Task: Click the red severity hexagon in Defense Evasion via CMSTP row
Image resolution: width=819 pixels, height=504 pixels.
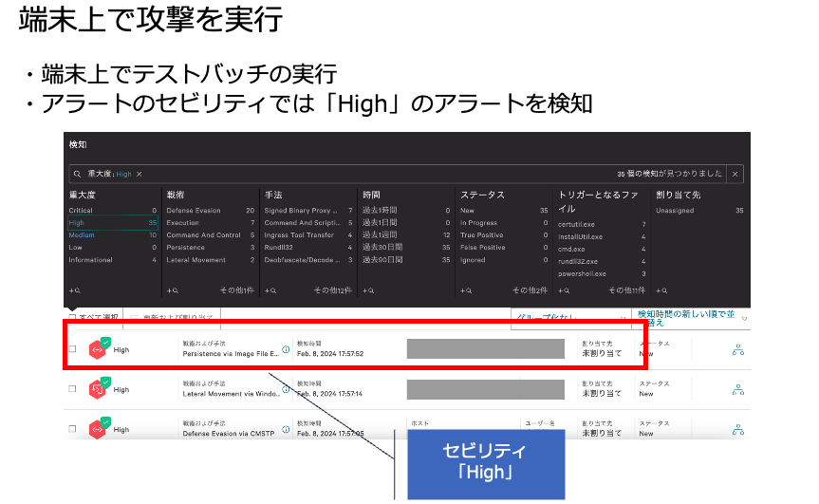Action: coord(98,429)
